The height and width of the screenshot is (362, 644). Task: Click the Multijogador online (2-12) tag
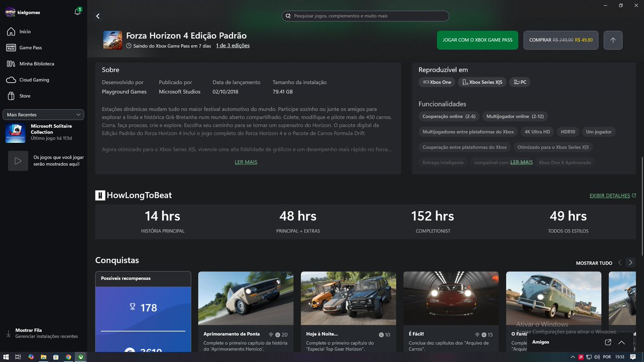[515, 116]
